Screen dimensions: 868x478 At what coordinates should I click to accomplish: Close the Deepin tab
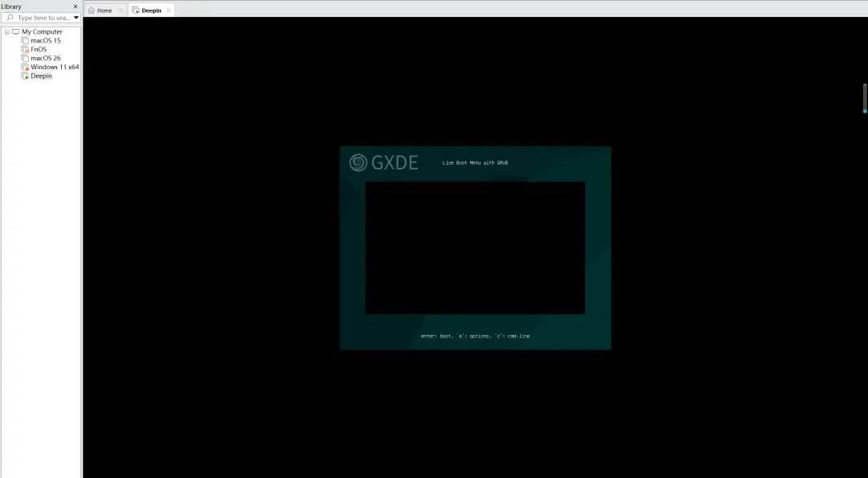tap(168, 10)
